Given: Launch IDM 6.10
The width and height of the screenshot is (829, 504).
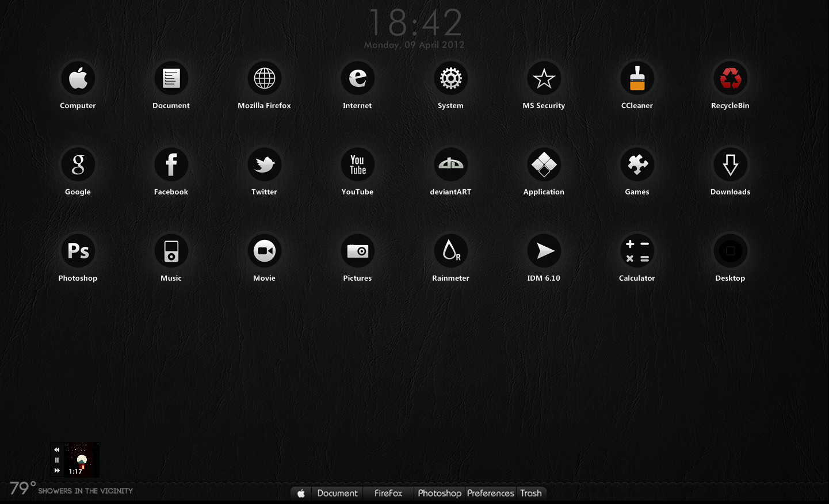Looking at the screenshot, I should point(544,250).
